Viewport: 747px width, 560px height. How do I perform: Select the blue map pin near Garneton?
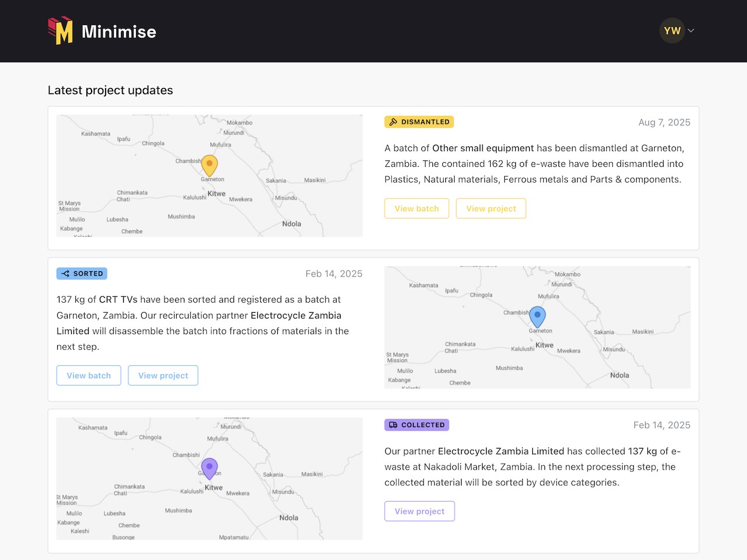537,316
